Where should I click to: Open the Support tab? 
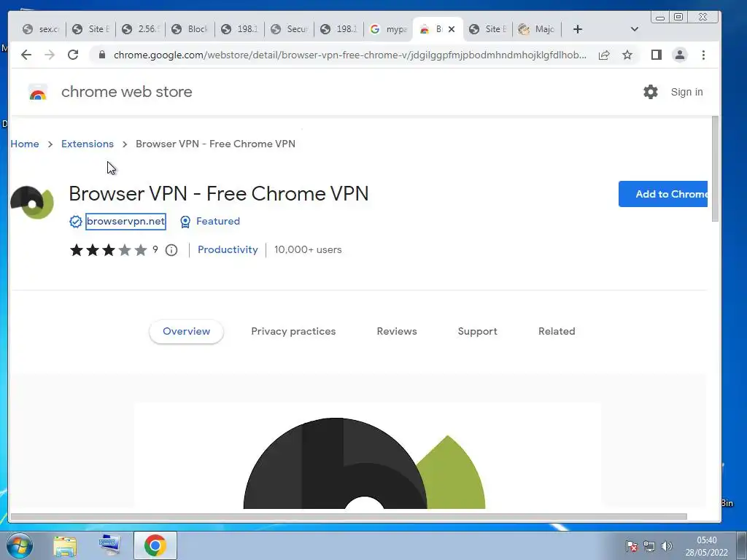[x=477, y=332]
